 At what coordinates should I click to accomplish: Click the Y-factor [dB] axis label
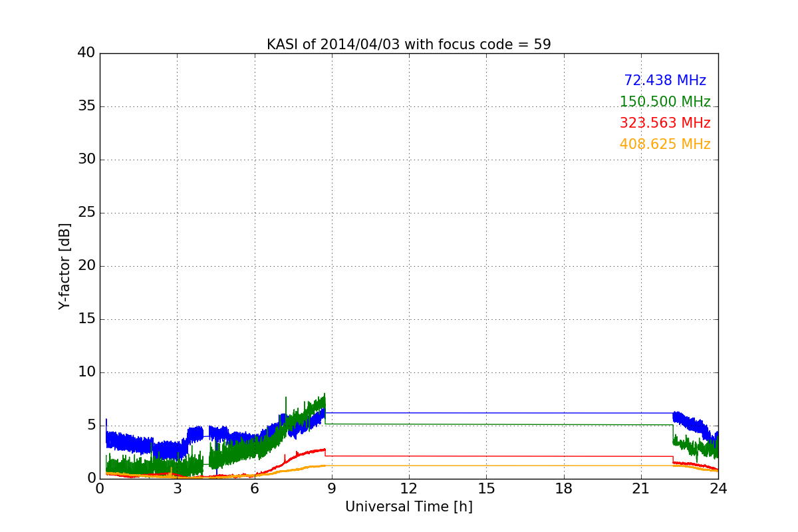[x=64, y=266]
